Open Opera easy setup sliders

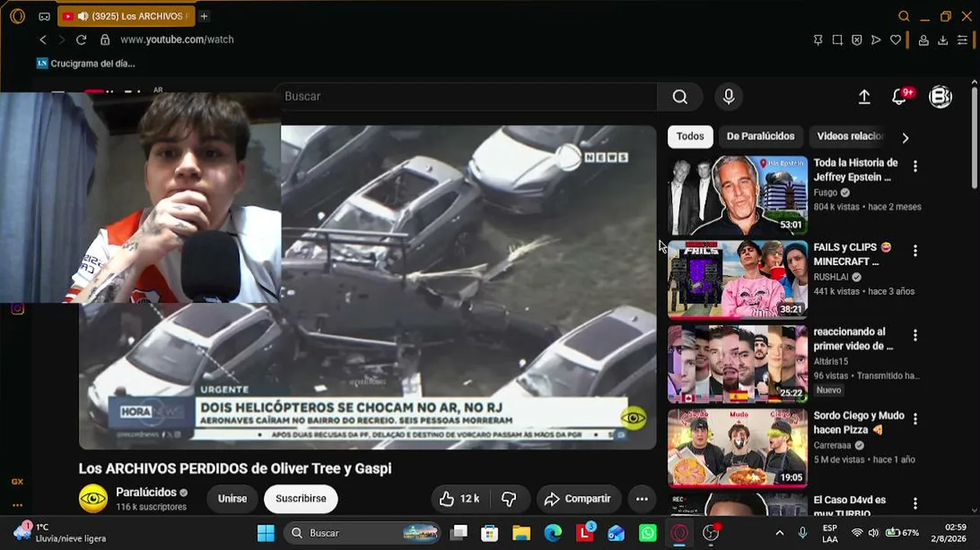pyautogui.click(x=962, y=40)
